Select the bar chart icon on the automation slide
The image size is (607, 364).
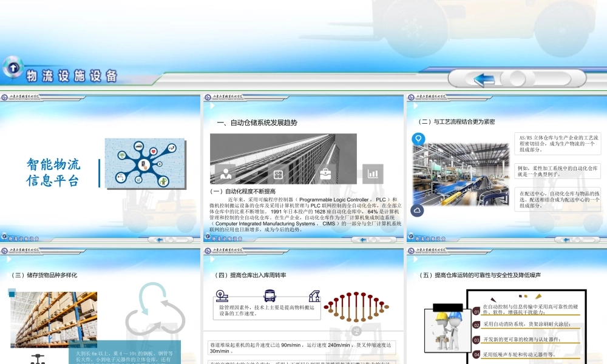(x=373, y=173)
